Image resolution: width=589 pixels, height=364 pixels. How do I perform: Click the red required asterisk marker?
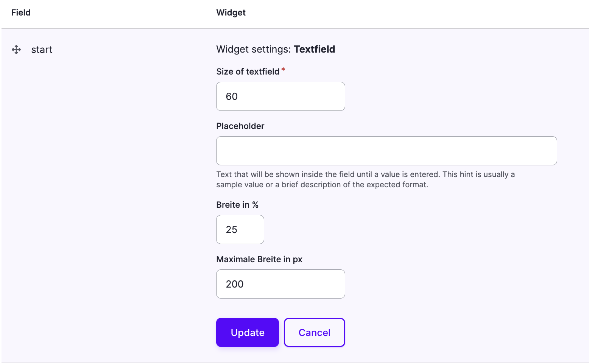(283, 69)
